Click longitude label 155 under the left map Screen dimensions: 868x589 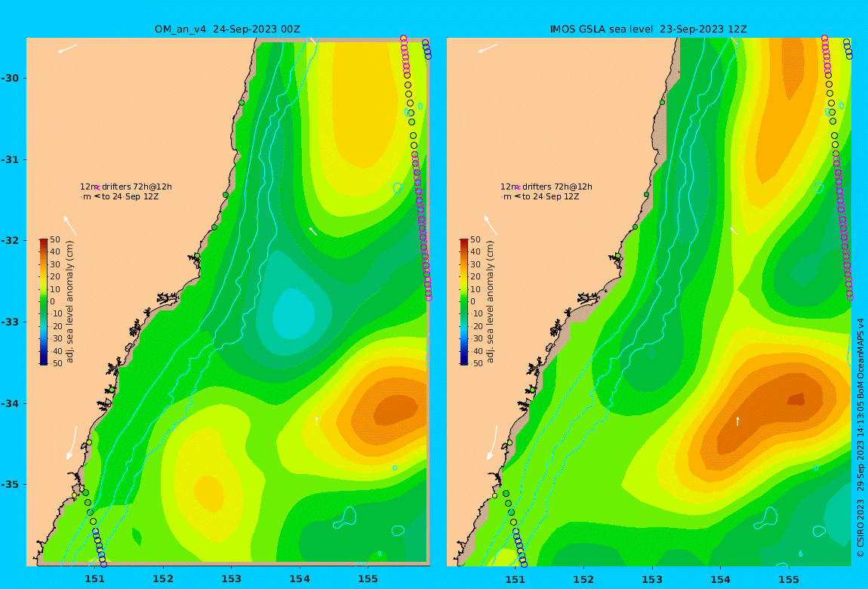click(x=368, y=579)
